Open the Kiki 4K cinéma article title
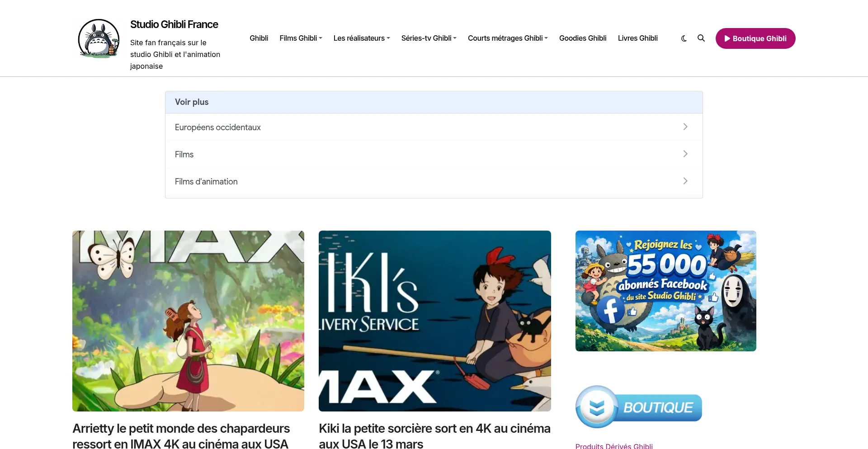The height and width of the screenshot is (449, 868). point(434,435)
